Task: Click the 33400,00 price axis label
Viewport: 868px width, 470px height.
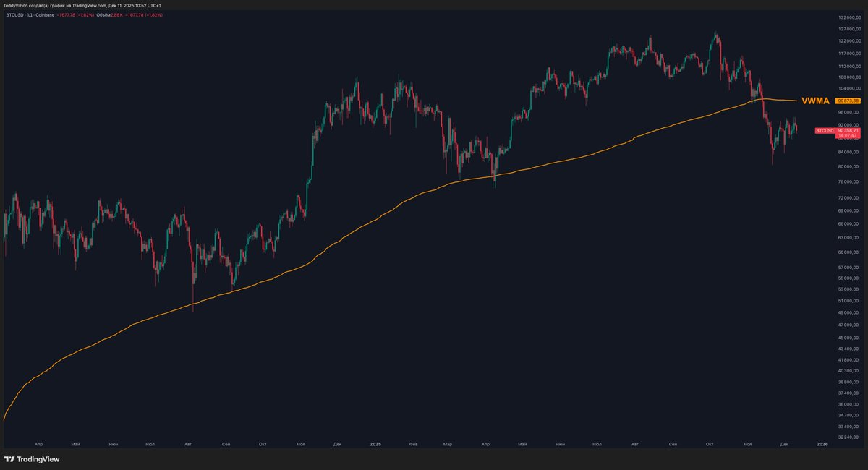Action: 849,427
